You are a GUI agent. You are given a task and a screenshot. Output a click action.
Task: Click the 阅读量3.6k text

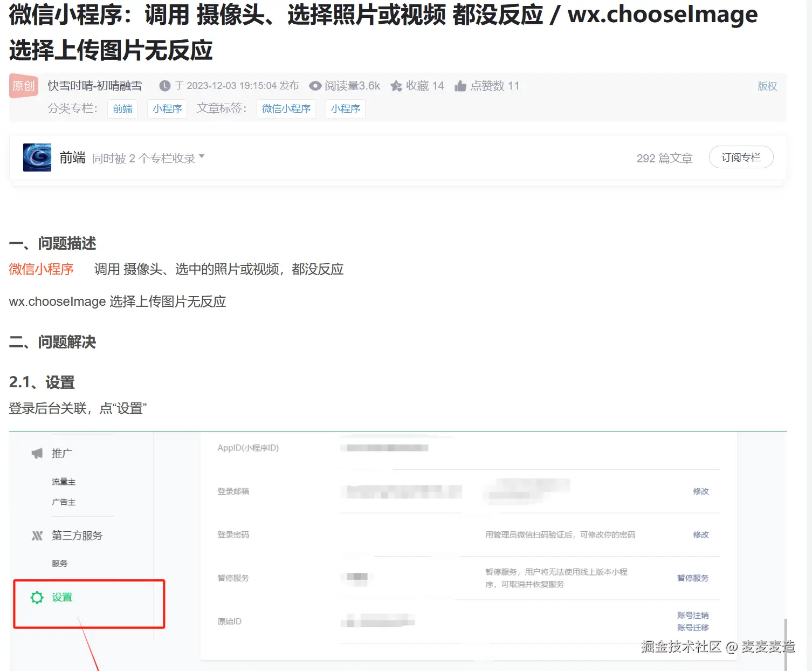coord(352,86)
